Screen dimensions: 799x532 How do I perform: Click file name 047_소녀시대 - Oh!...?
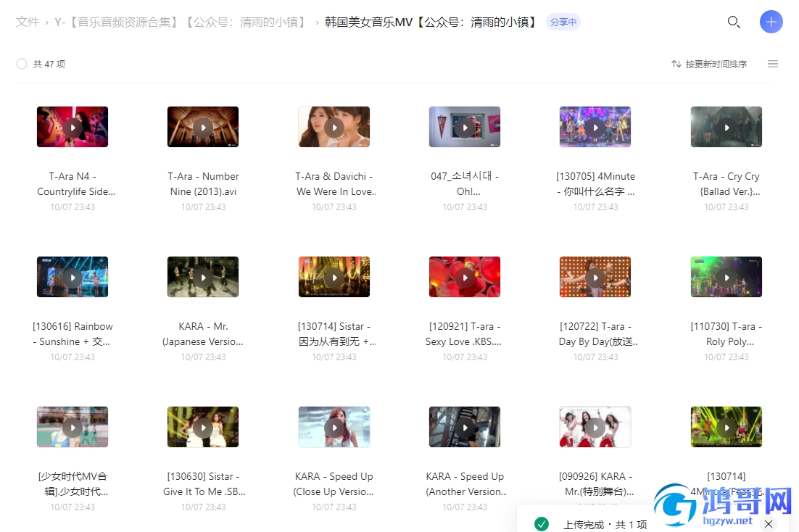(x=465, y=184)
